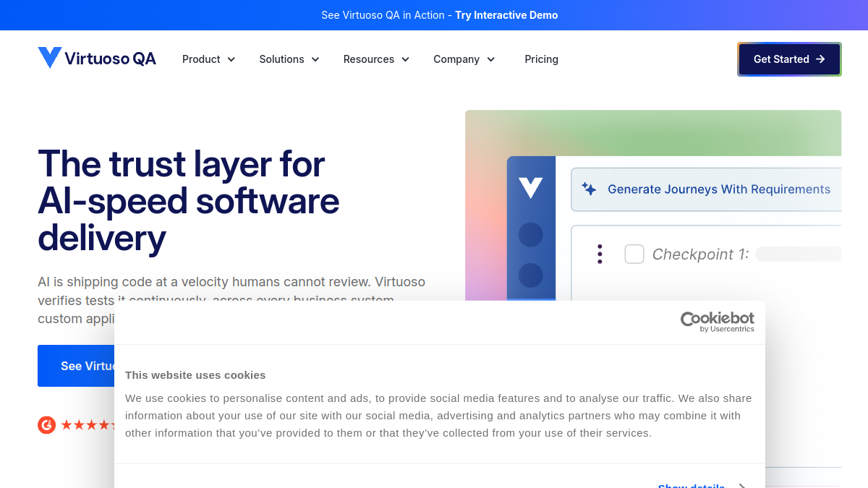Click the headline "The trust layer for AI-speed software delivery"
This screenshot has width=868, height=488.
click(189, 200)
